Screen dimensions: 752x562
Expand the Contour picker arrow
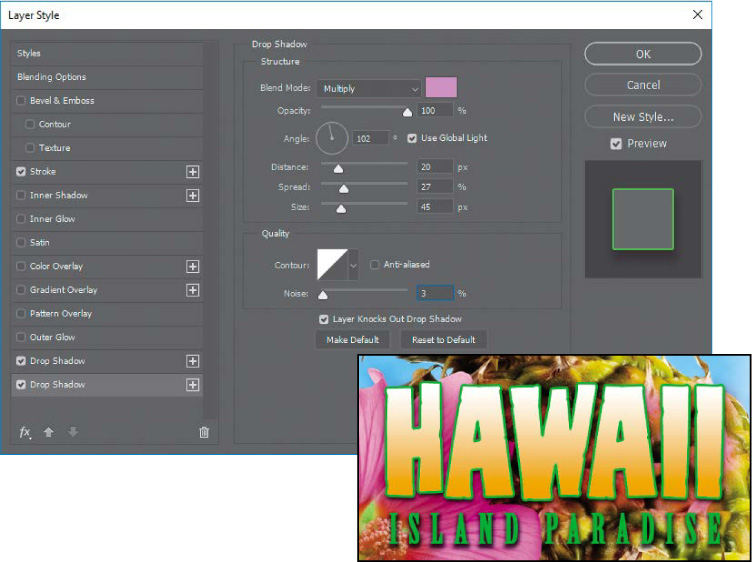point(352,266)
